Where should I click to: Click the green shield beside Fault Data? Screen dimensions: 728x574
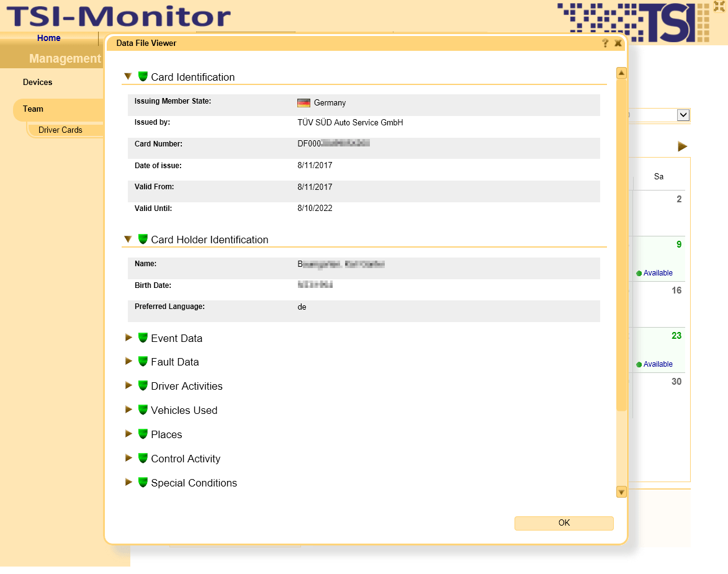click(143, 362)
